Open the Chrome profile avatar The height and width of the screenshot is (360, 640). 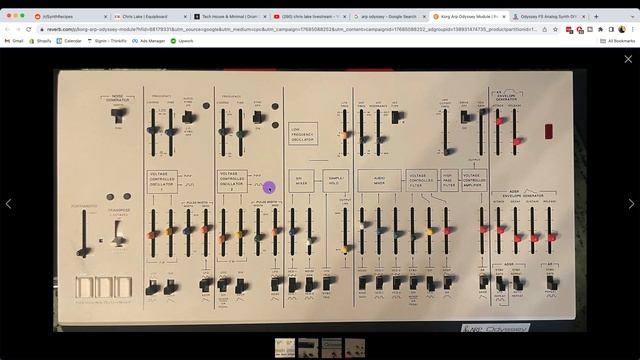pyautogui.click(x=622, y=29)
